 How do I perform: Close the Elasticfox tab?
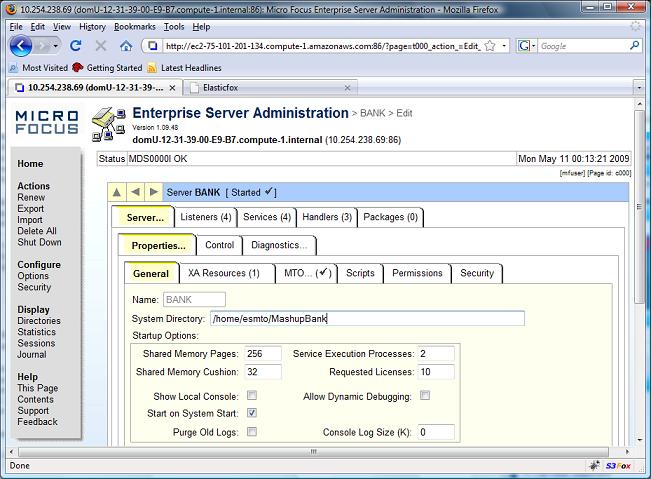348,88
